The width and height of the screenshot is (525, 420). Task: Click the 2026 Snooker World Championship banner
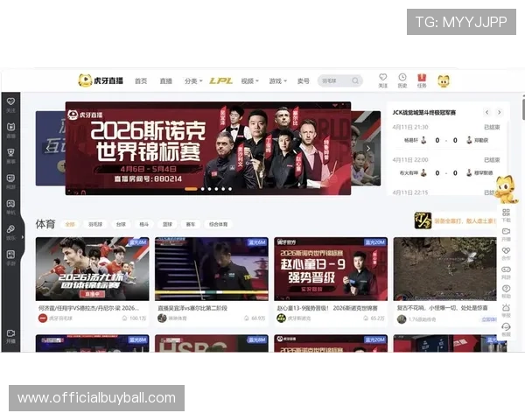click(x=208, y=148)
